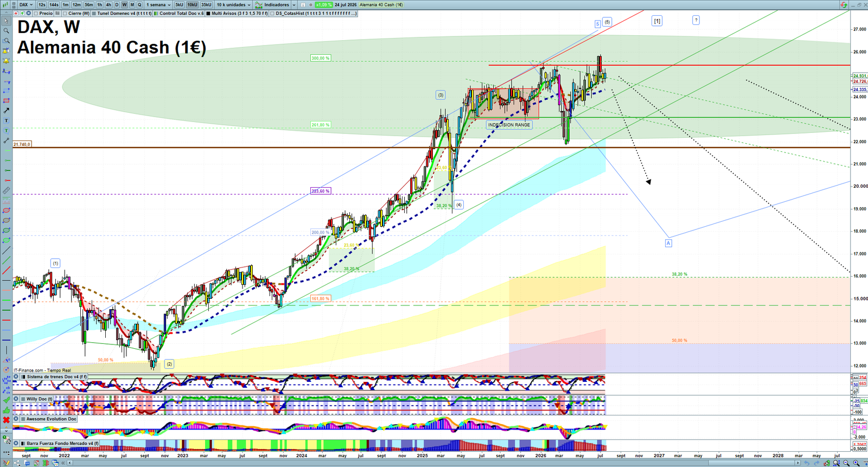Select the red ellipse drawing tool

coord(6,210)
